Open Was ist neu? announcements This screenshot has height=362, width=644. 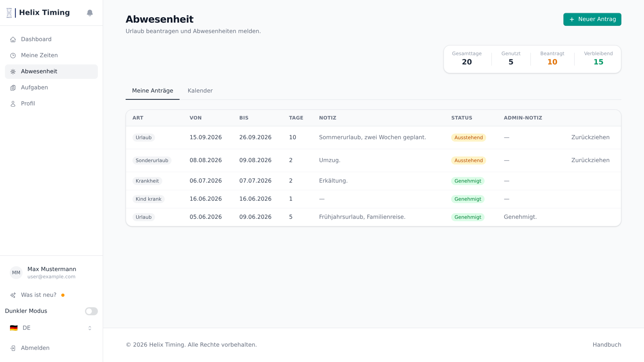tap(51, 295)
